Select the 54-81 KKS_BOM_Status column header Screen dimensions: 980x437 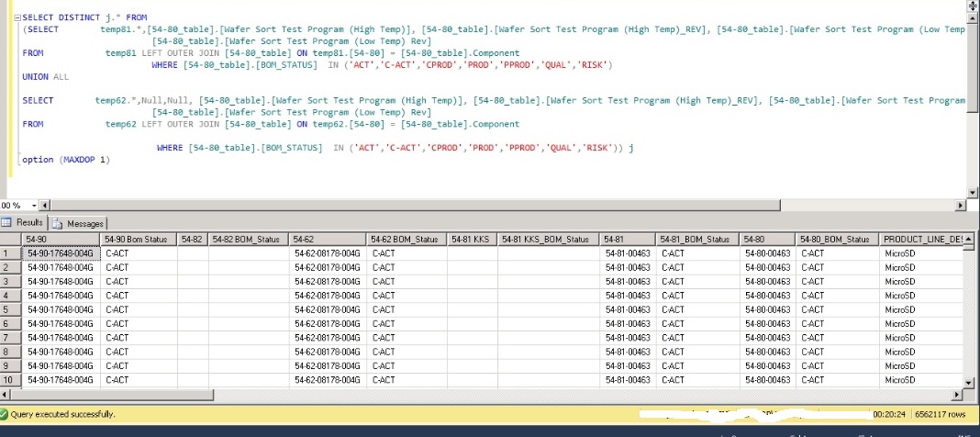(x=549, y=239)
